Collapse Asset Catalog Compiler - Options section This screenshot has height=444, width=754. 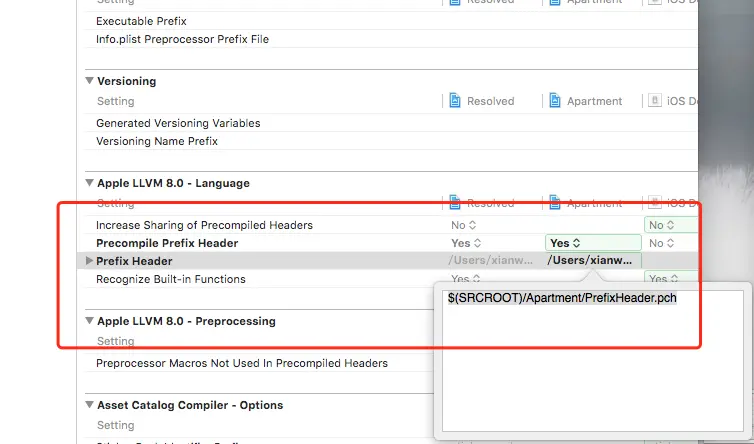(x=90, y=405)
